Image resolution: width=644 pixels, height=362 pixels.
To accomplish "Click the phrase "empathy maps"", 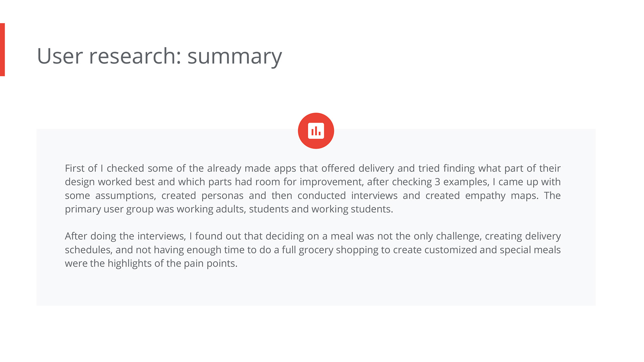I will coord(501,195).
